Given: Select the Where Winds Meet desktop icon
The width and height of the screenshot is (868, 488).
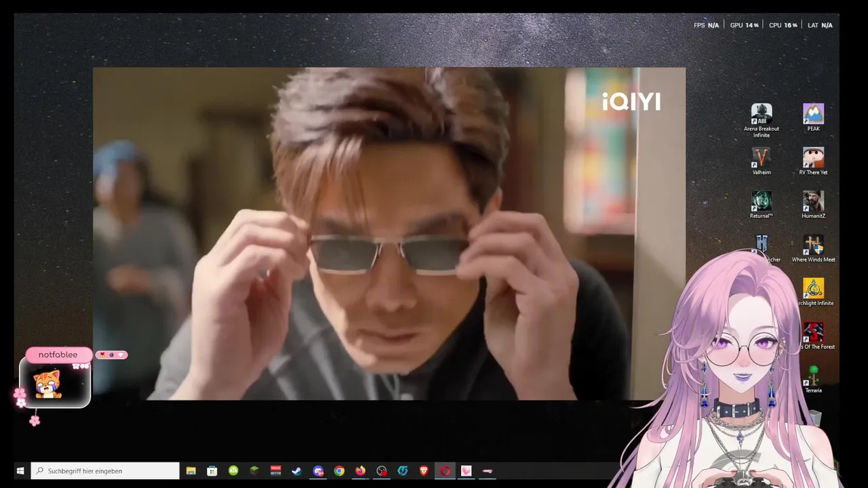Looking at the screenshot, I should tap(813, 249).
